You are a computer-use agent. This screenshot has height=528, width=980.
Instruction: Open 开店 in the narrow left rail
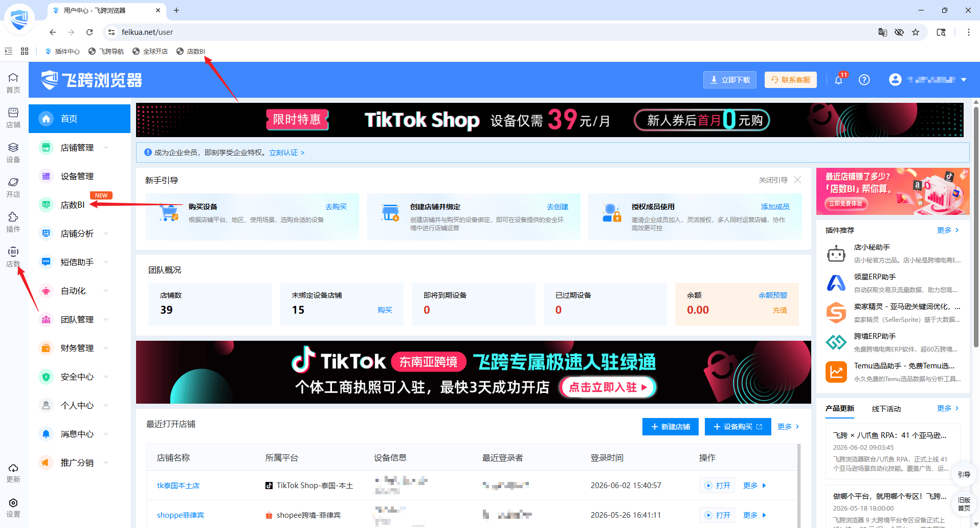13,187
